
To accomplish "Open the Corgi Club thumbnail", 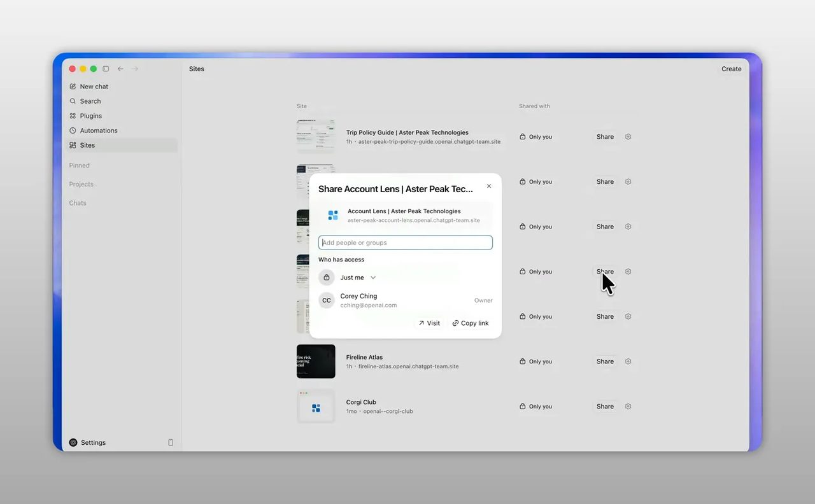I will point(316,406).
